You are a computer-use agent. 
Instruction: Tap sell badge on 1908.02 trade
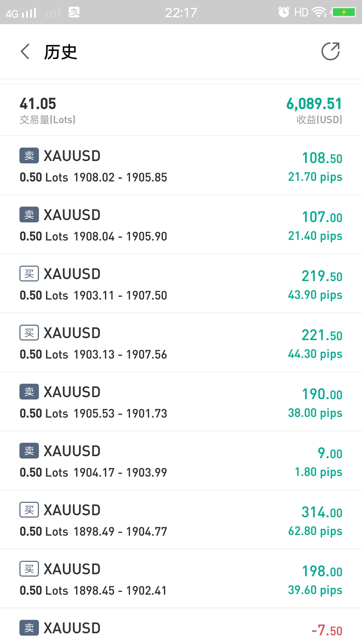point(29,156)
